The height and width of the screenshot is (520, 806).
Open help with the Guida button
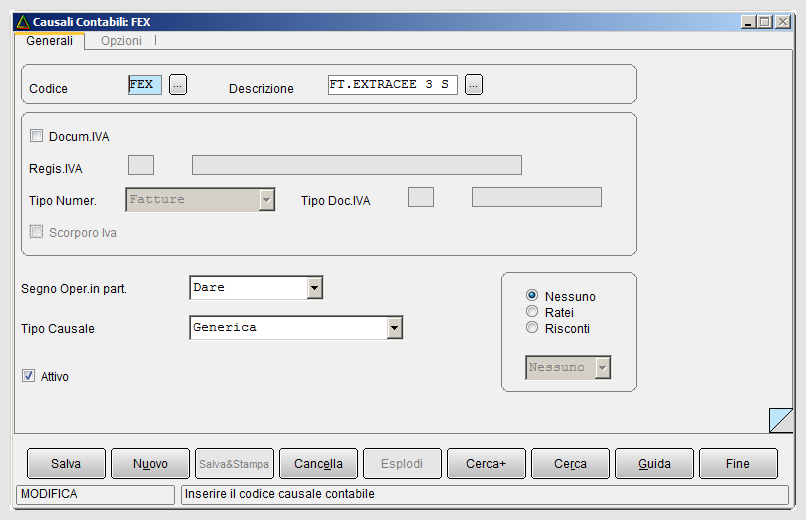point(654,463)
